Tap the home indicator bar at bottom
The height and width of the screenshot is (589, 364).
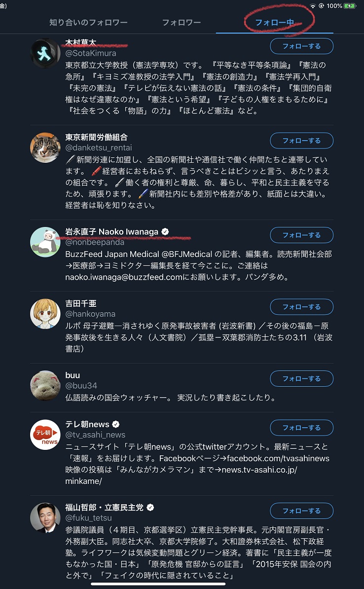point(158,584)
